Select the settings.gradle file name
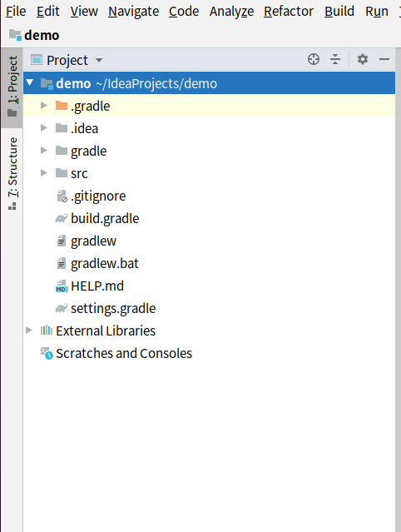 pyautogui.click(x=113, y=308)
